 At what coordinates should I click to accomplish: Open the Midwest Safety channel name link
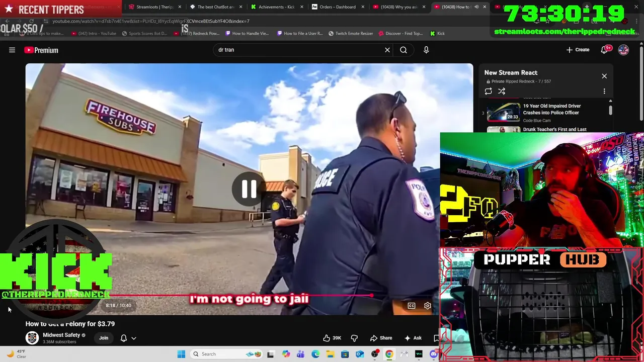[x=61, y=335]
